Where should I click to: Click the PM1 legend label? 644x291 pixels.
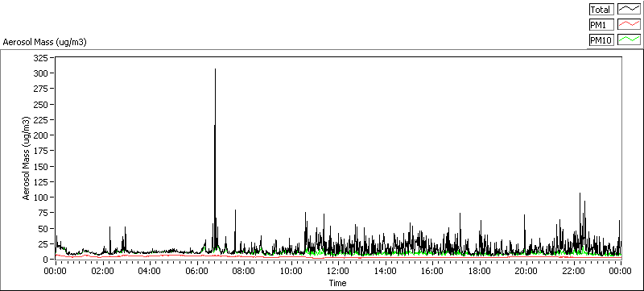(x=601, y=25)
